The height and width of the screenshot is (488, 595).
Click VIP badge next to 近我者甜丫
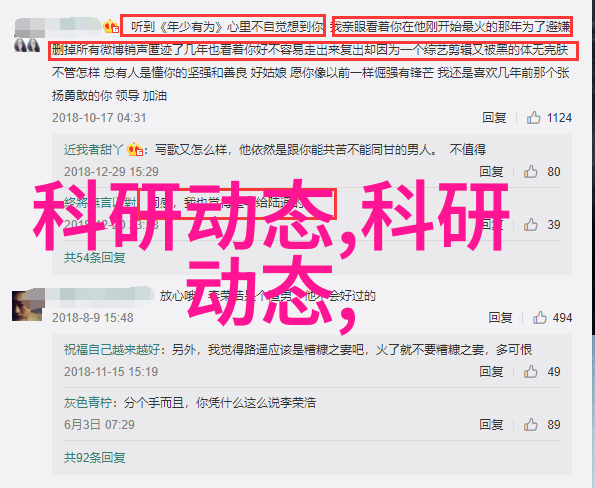click(x=135, y=150)
